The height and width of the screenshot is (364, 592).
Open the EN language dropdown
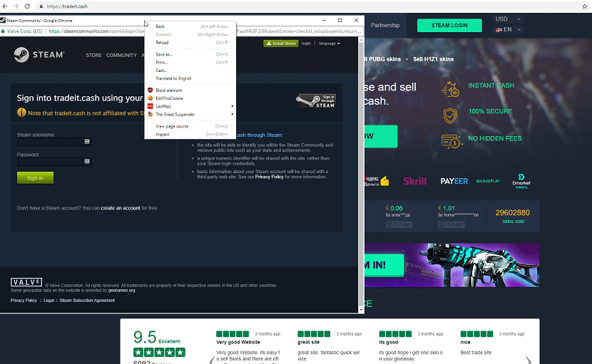coord(508,29)
